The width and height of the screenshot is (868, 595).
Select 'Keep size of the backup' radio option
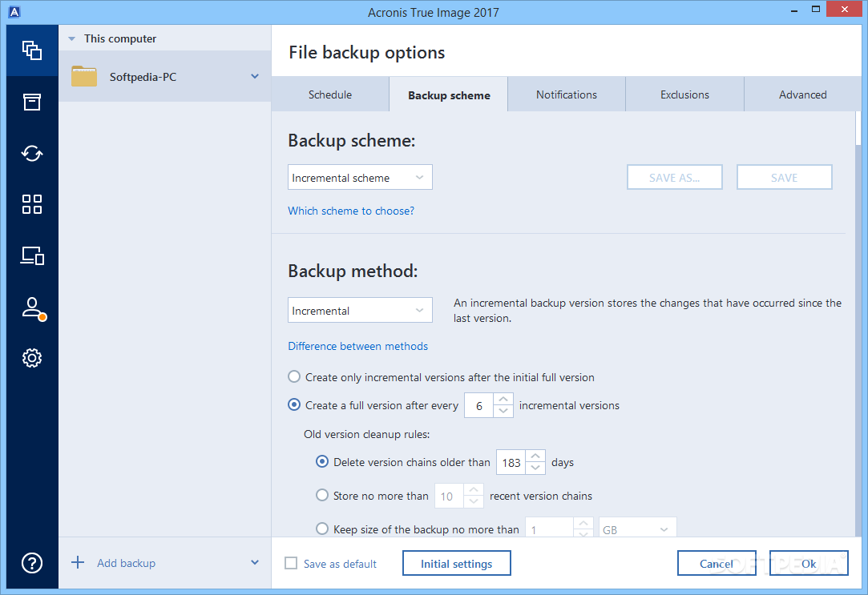coord(322,529)
